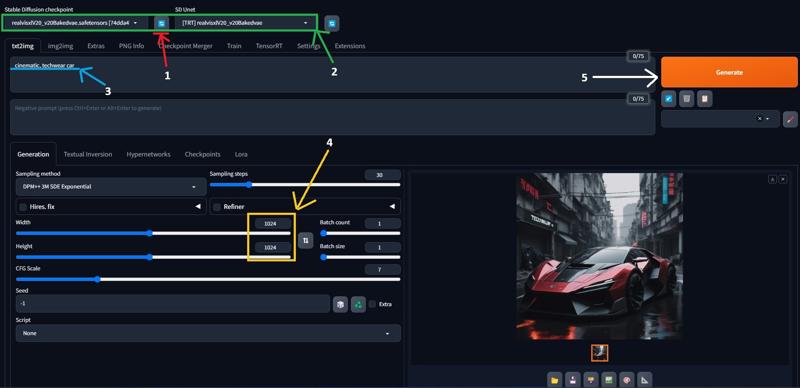Image resolution: width=800 pixels, height=388 pixels.
Task: Refresh the SD Unet list
Action: (x=332, y=23)
